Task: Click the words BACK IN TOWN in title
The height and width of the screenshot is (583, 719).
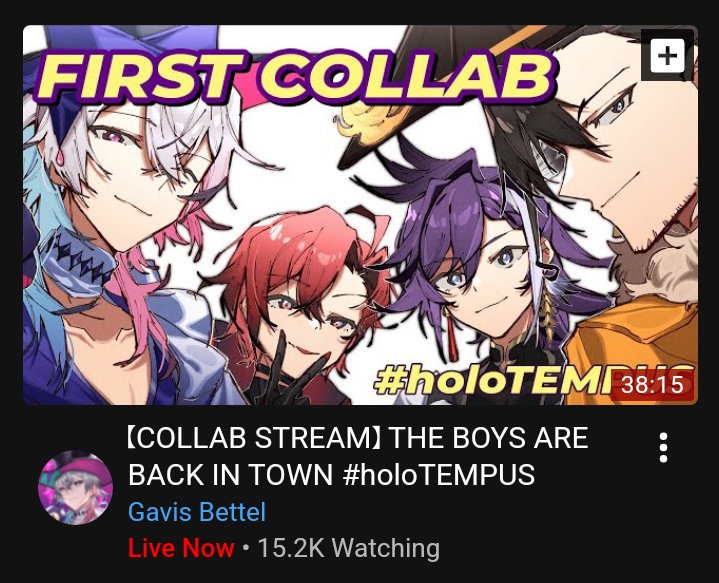Action: pos(230,474)
